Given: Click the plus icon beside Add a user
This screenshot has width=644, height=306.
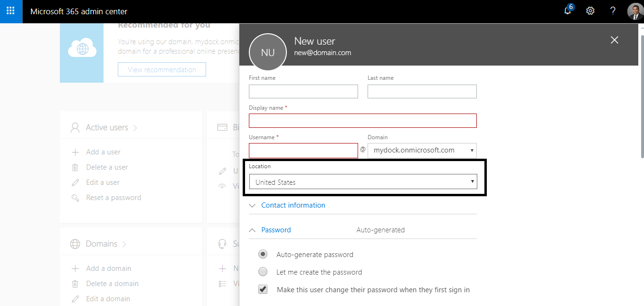Looking at the screenshot, I should click(75, 152).
